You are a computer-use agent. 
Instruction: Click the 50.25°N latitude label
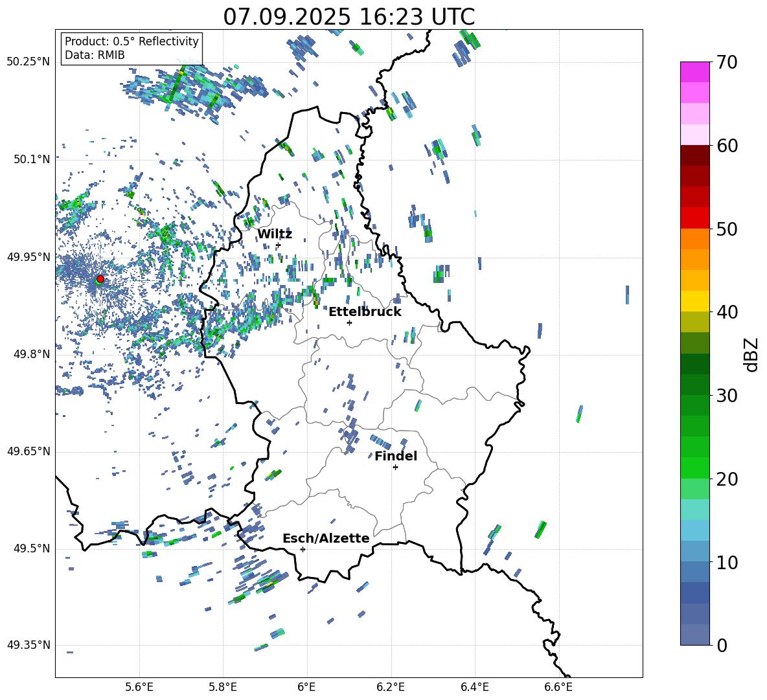(x=29, y=62)
